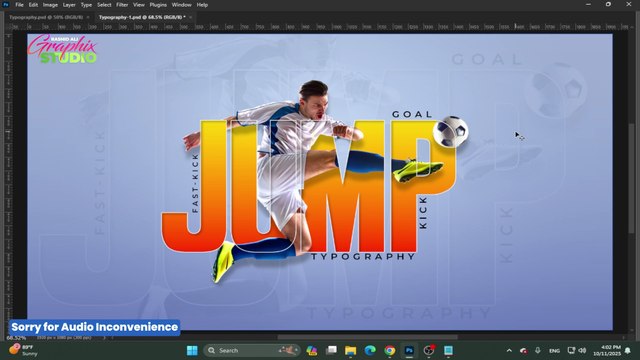Click the horizontal scrollbar thumb
The height and width of the screenshot is (360, 640).
click(367, 338)
